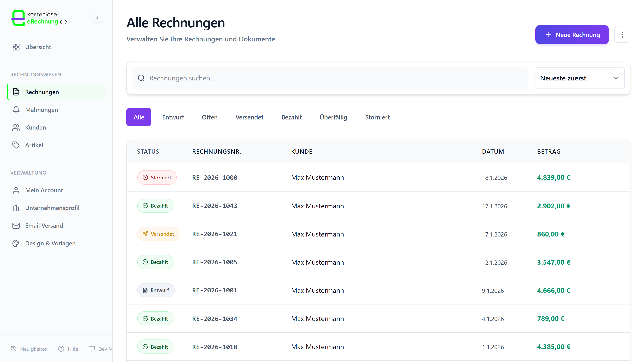Image resolution: width=644 pixels, height=362 pixels.
Task: Select the Versendet filter option
Action: (249, 117)
